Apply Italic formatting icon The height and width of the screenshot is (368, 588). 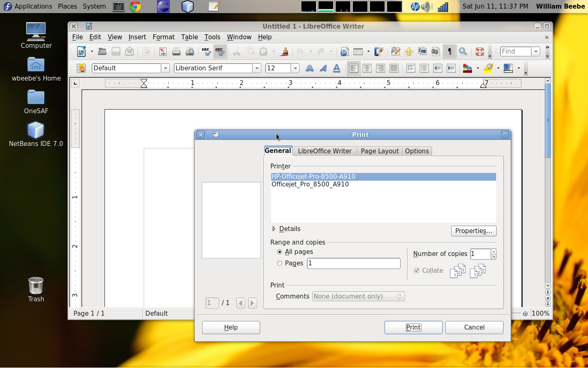pos(323,68)
